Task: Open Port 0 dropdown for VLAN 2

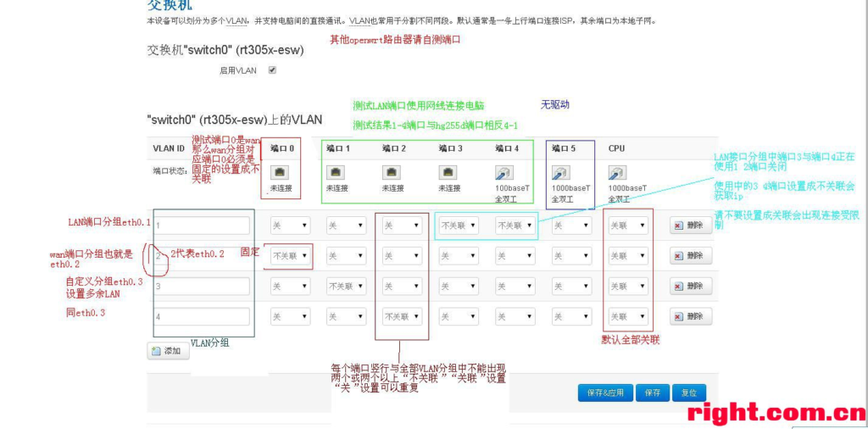Action: 290,255
